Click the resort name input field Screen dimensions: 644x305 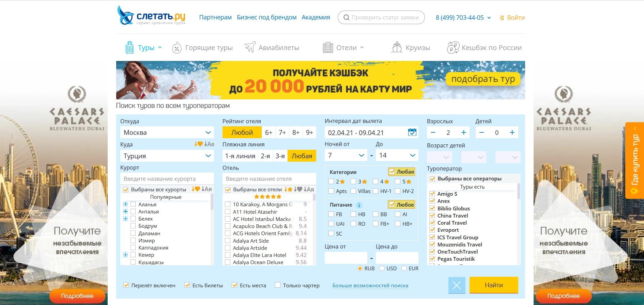[167, 179]
